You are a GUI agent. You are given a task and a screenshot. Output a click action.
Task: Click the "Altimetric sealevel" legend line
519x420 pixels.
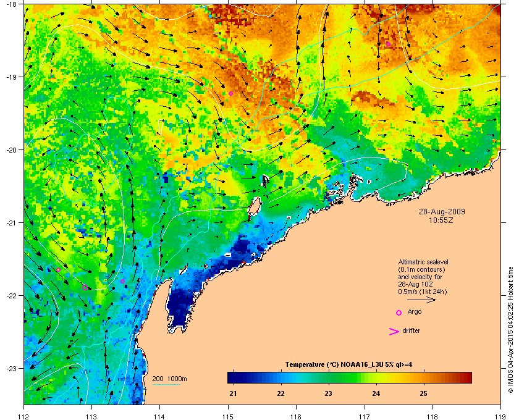tap(423, 262)
